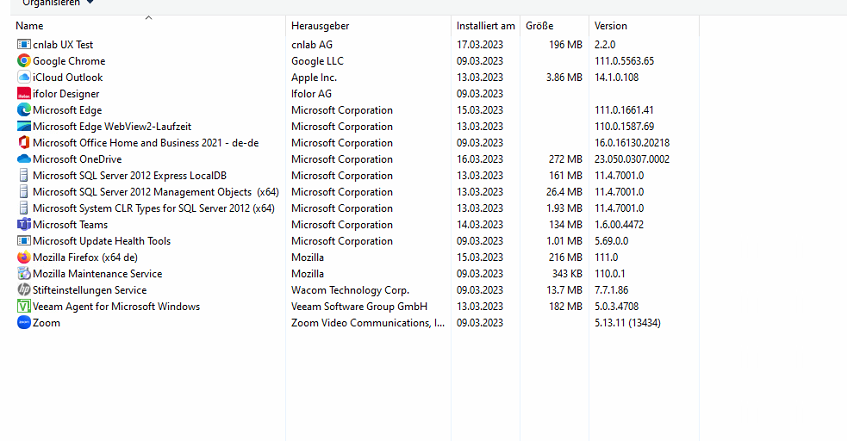Select the Microsoft OneDrive cloud icon
This screenshot has width=847, height=441.
24,159
